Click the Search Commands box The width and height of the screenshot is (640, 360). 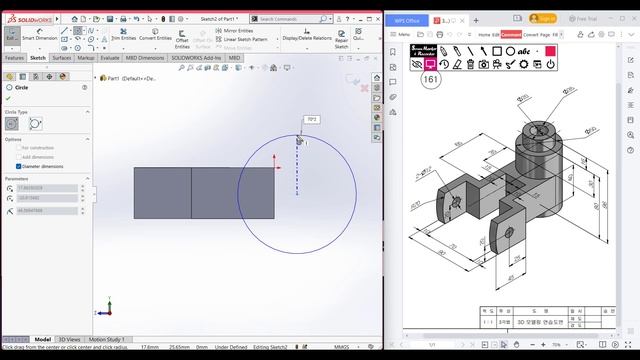click(x=291, y=19)
